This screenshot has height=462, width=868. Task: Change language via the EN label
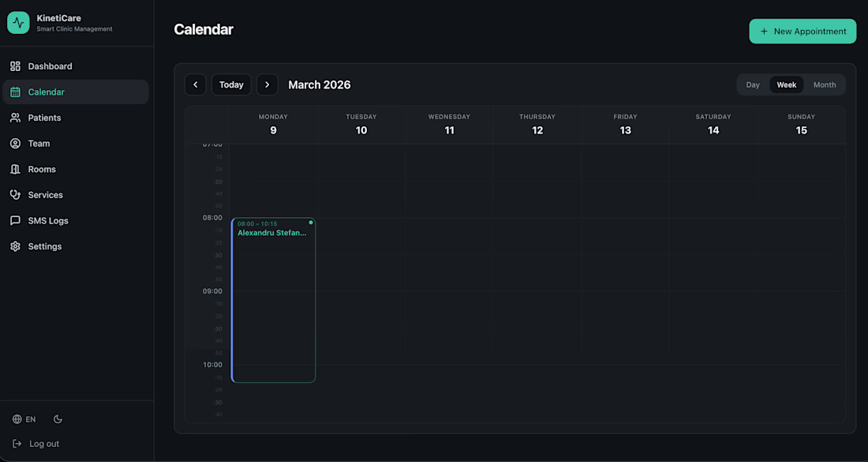click(31, 419)
